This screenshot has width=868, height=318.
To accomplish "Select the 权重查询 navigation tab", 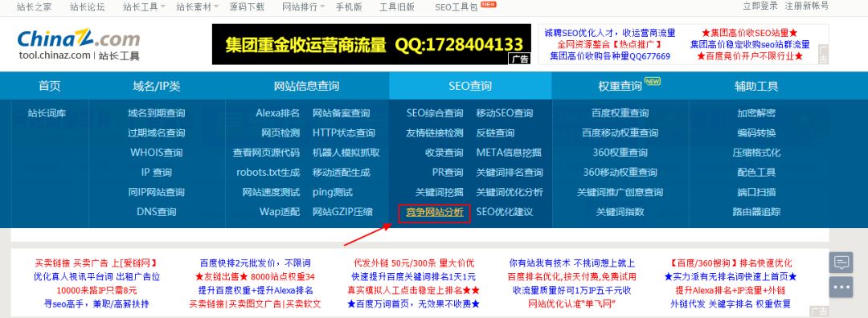I will (x=620, y=86).
